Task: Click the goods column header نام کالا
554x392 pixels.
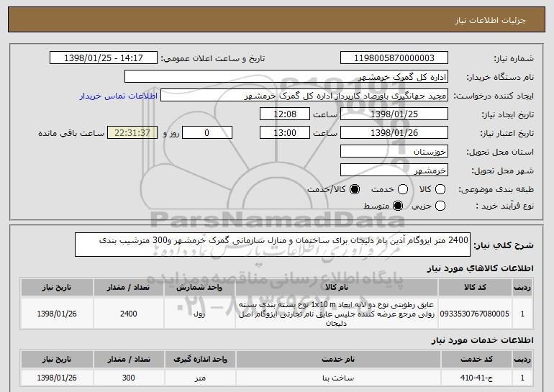Action: tap(337, 288)
